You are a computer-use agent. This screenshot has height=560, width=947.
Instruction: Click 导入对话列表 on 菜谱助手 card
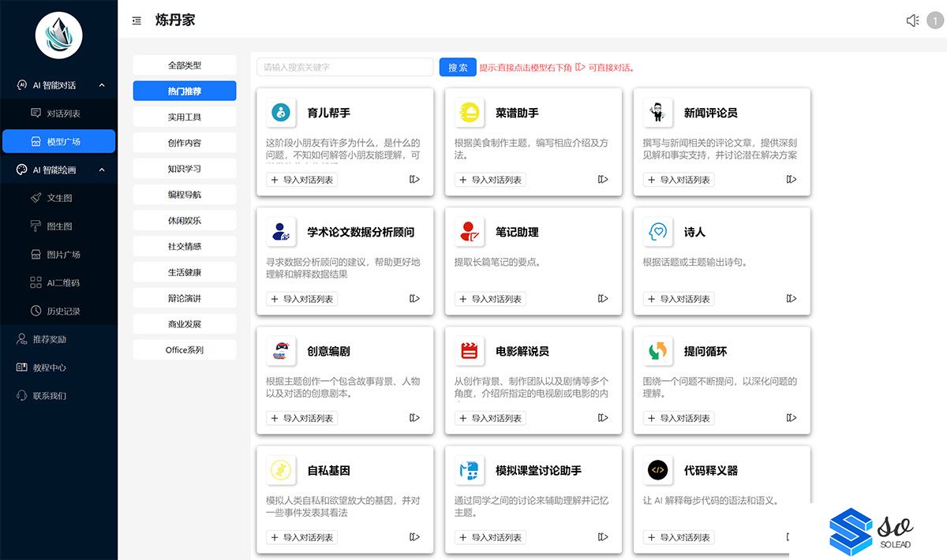tap(490, 180)
